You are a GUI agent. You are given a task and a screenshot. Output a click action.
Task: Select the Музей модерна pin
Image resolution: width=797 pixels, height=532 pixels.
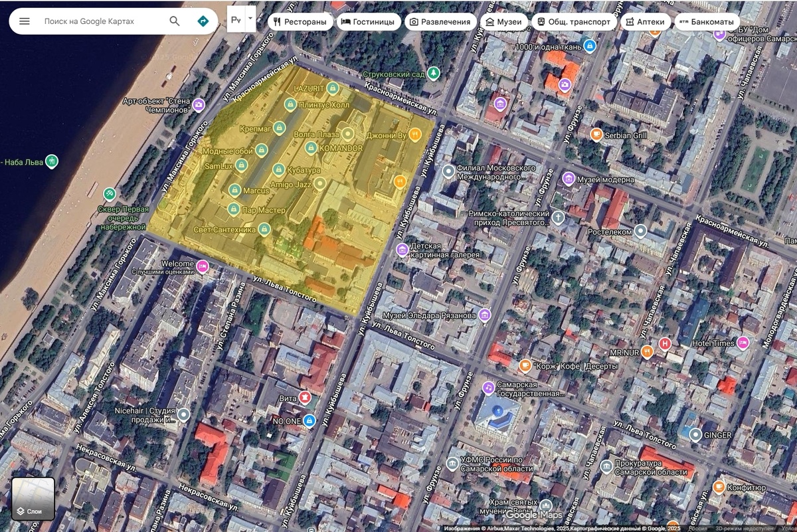(x=569, y=178)
